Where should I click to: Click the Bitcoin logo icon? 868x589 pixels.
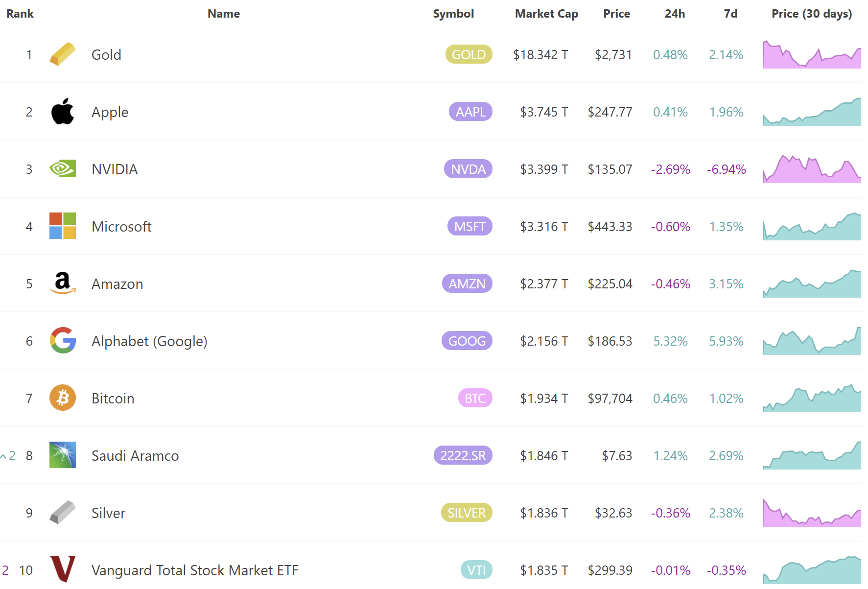tap(63, 398)
